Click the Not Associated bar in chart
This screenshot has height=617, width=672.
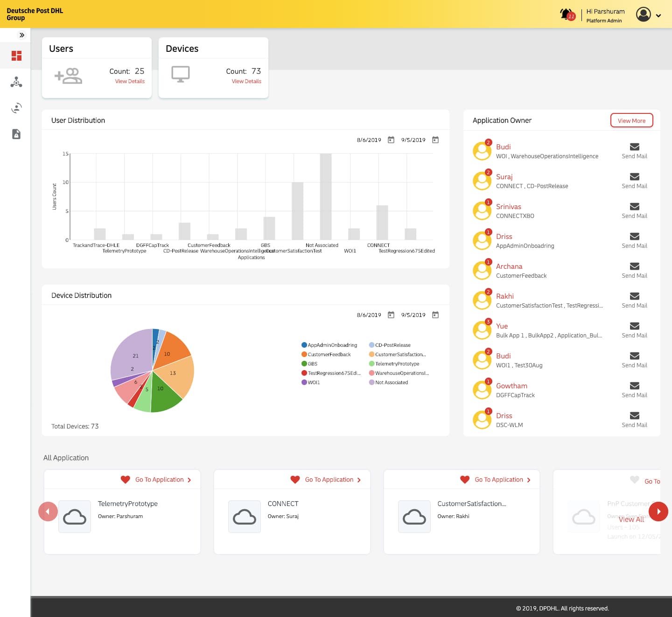[326, 196]
